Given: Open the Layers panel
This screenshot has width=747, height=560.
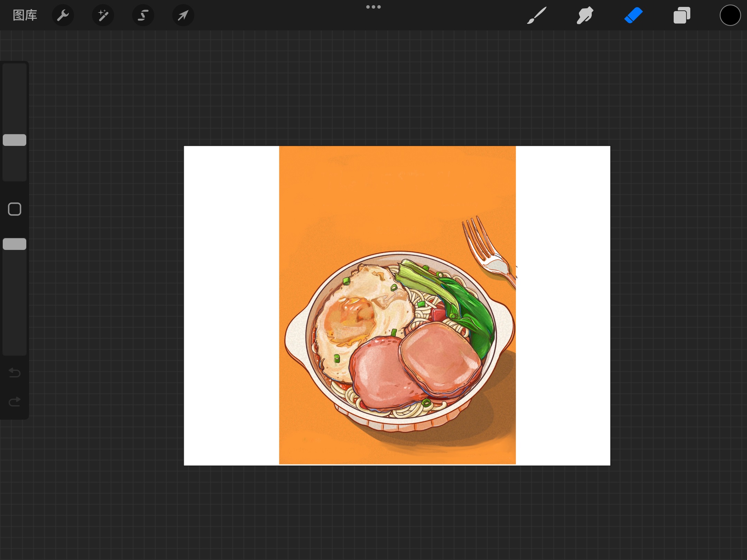Looking at the screenshot, I should click(682, 15).
